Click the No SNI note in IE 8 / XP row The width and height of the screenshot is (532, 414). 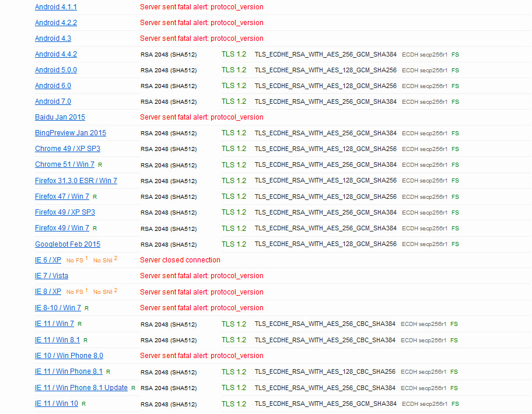coord(105,292)
